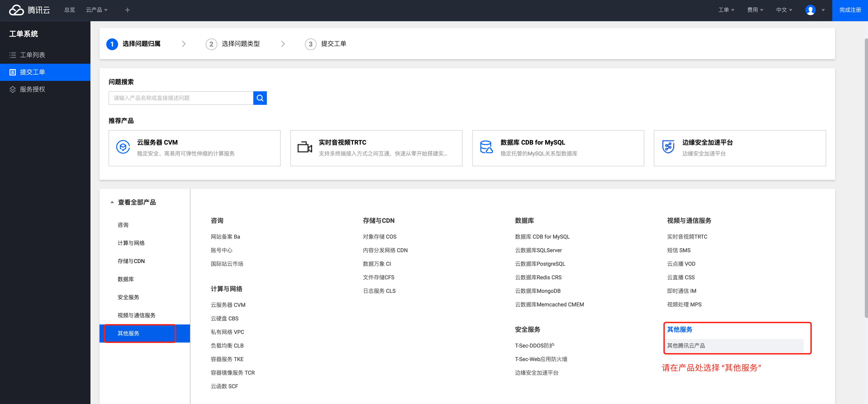This screenshot has width=868, height=404.
Task: Click the 对象存储 COS link
Action: point(379,237)
